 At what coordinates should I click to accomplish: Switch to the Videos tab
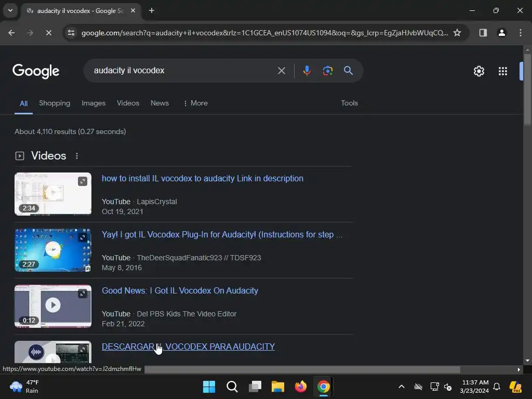tap(128, 103)
